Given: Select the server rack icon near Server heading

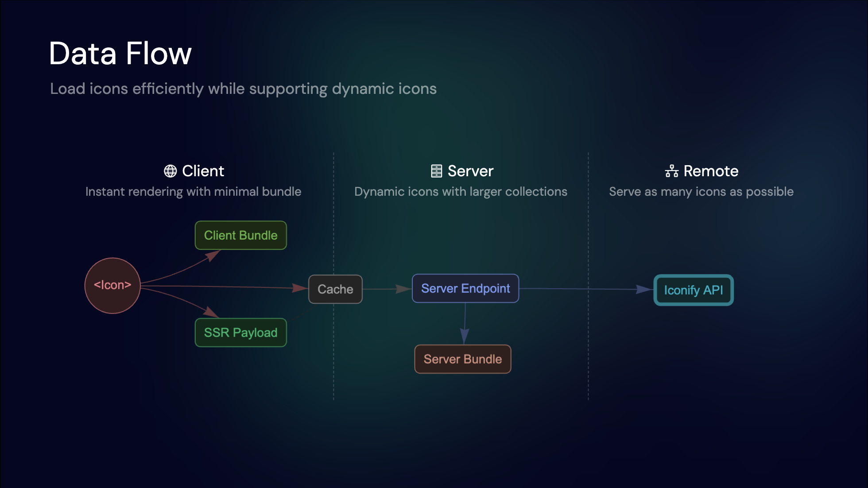Looking at the screenshot, I should pyautogui.click(x=437, y=170).
